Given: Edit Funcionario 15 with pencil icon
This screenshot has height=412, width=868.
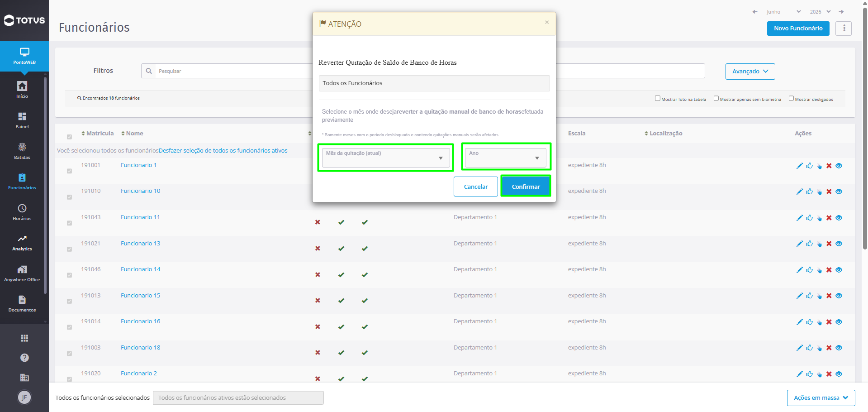Looking at the screenshot, I should pyautogui.click(x=799, y=296).
